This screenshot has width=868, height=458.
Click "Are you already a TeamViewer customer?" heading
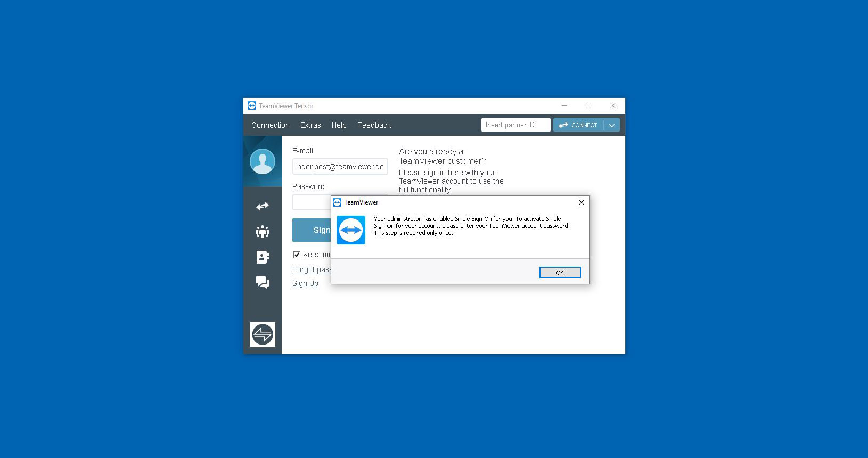tap(443, 157)
